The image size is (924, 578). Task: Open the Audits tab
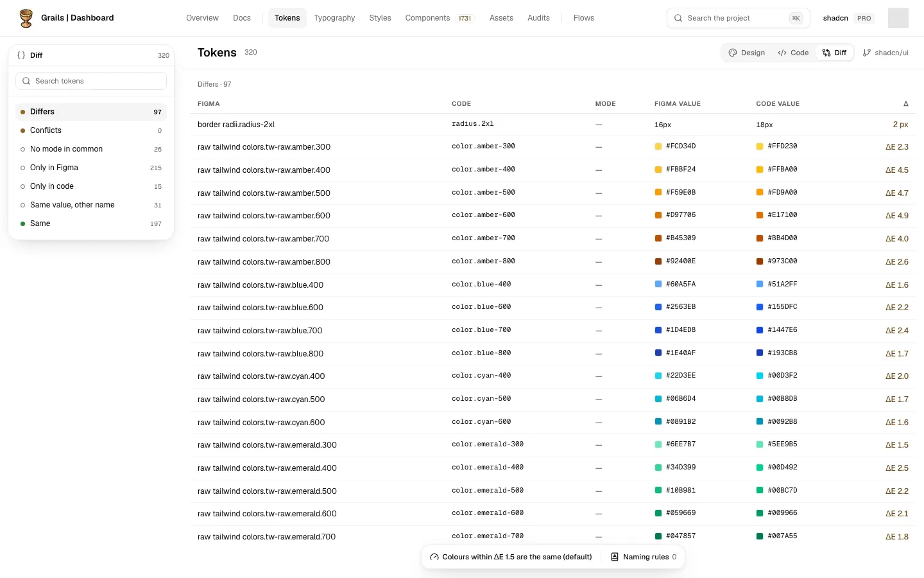[538, 18]
